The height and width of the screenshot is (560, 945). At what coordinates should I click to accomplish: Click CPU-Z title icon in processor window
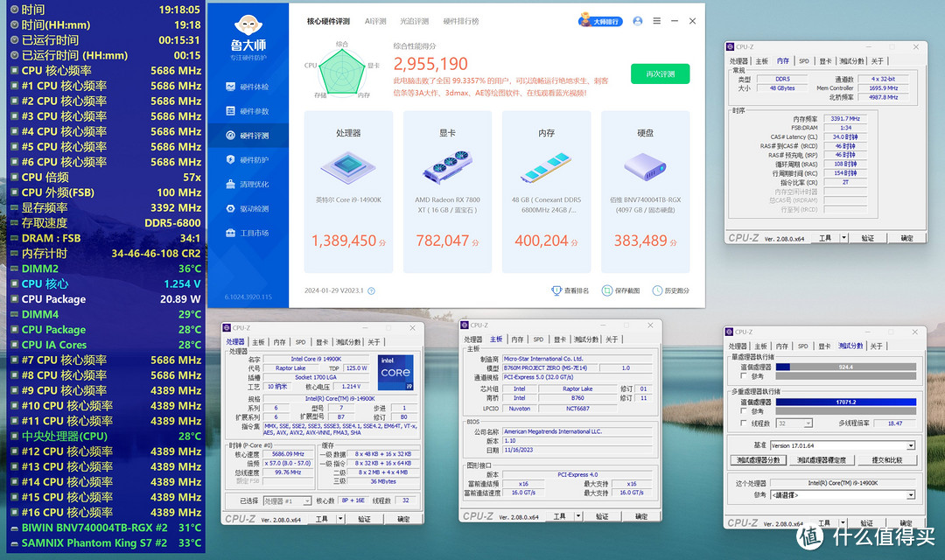click(x=227, y=328)
